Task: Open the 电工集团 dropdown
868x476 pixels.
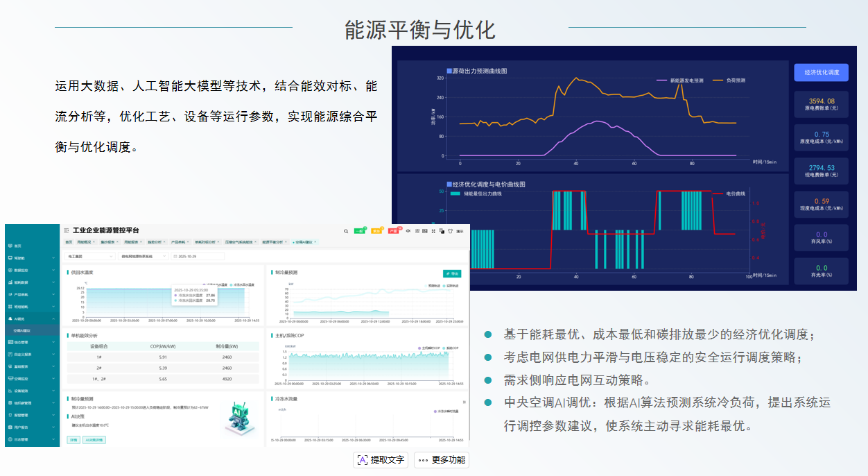Action: coord(91,256)
